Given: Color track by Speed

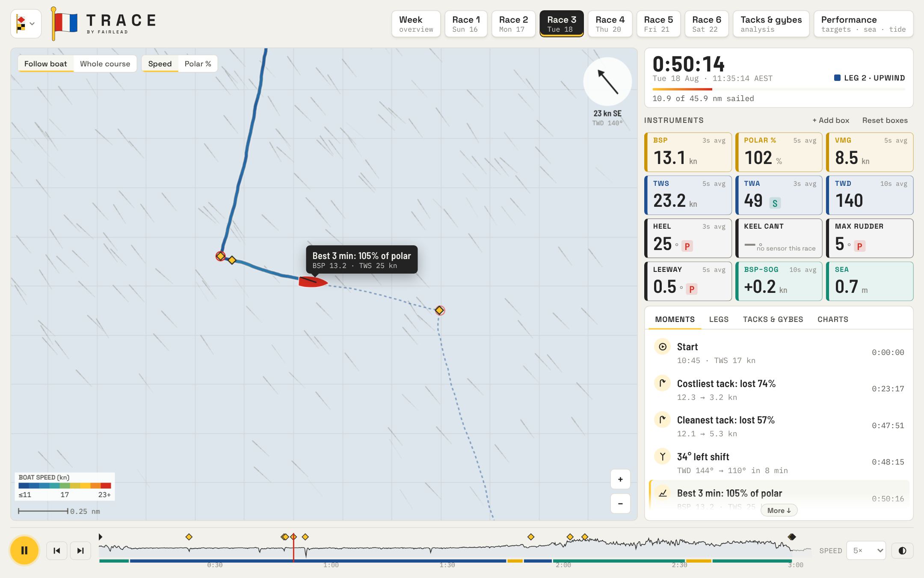Looking at the screenshot, I should 160,64.
